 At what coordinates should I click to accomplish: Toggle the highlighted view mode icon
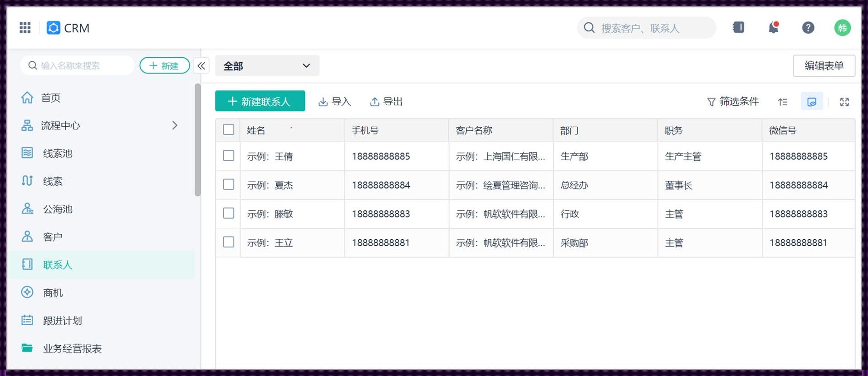(x=812, y=102)
